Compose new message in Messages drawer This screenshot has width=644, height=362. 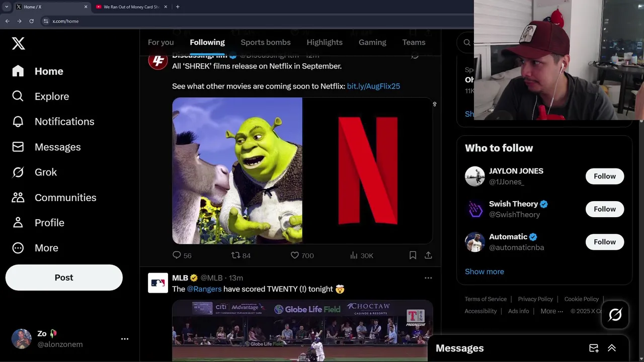594,348
